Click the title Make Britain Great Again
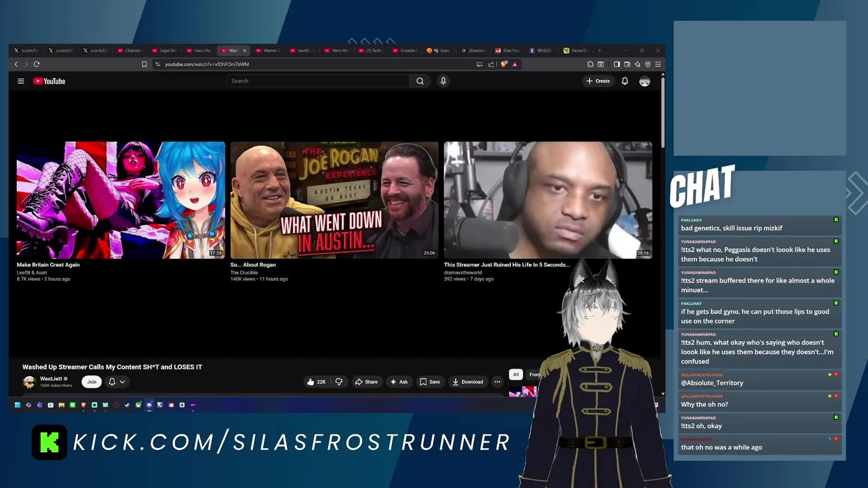868x488 pixels. [48, 265]
